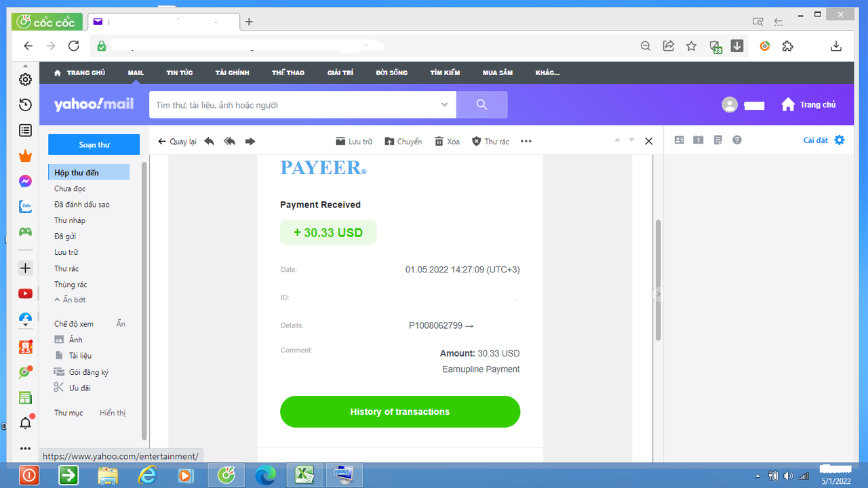This screenshot has width=868, height=488.
Task: Open more email actions menu
Action: pos(526,141)
